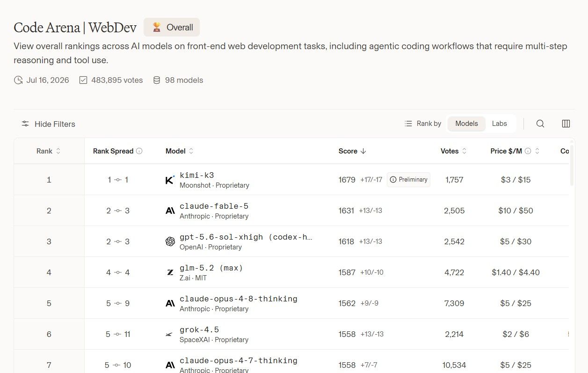The width and height of the screenshot is (588, 373).
Task: Click the Moonshot logo beside kimi-k3
Action: (170, 180)
